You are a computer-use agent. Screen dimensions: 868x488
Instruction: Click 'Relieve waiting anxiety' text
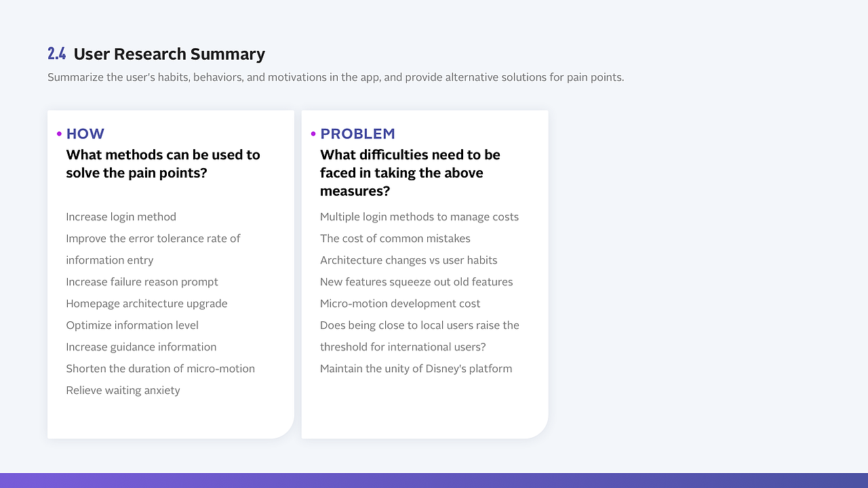pyautogui.click(x=123, y=390)
